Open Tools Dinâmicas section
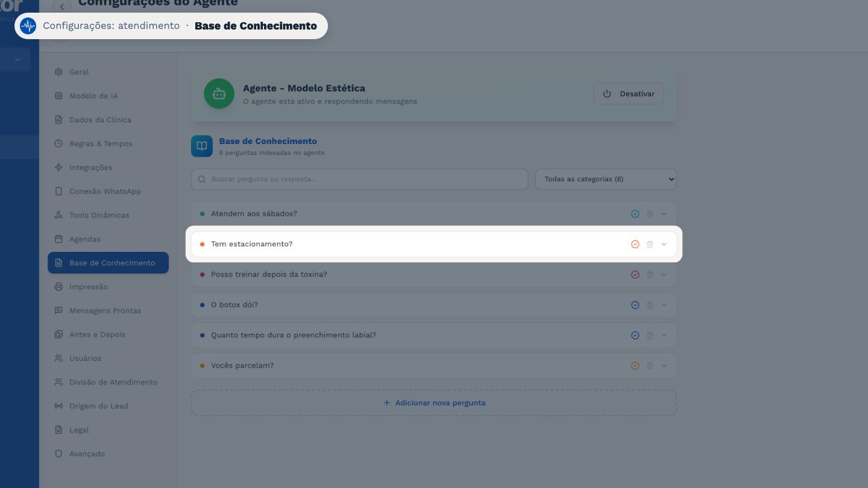 pyautogui.click(x=108, y=215)
